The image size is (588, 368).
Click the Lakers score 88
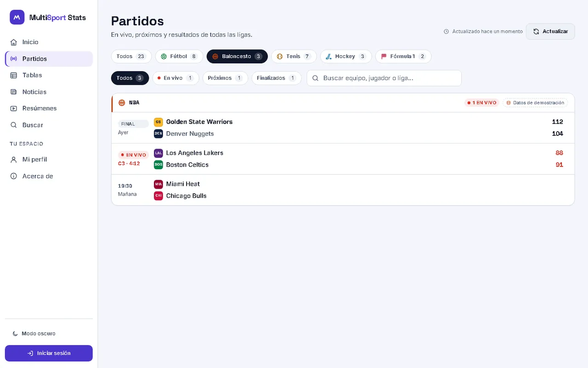coord(559,153)
